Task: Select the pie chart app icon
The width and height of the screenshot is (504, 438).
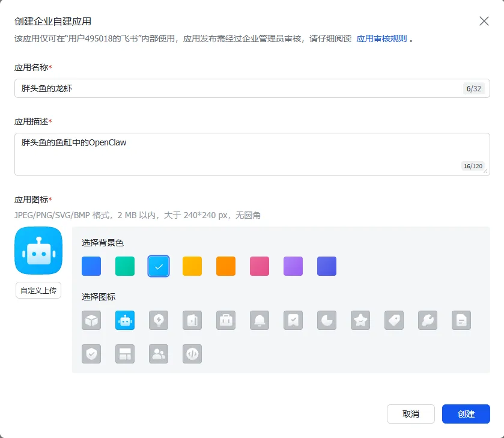Action: 327,320
